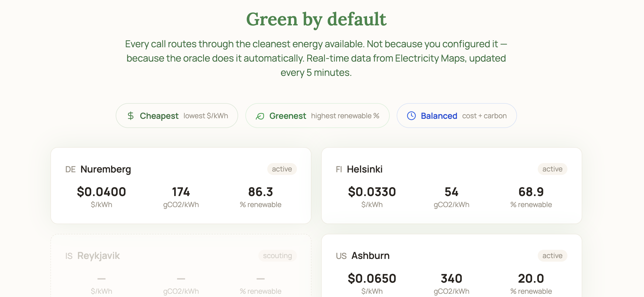Select the Greenest routing mode
The width and height of the screenshot is (644, 297).
[x=317, y=116]
